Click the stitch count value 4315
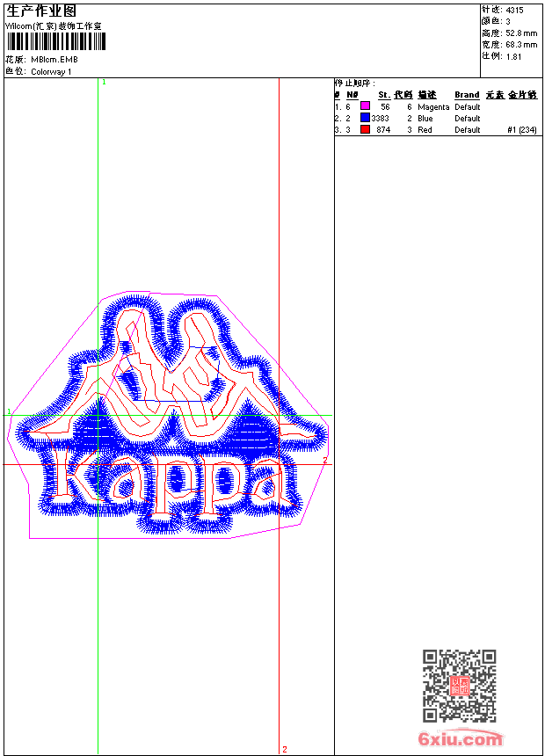Viewport: 545px width, 756px height. [x=514, y=11]
